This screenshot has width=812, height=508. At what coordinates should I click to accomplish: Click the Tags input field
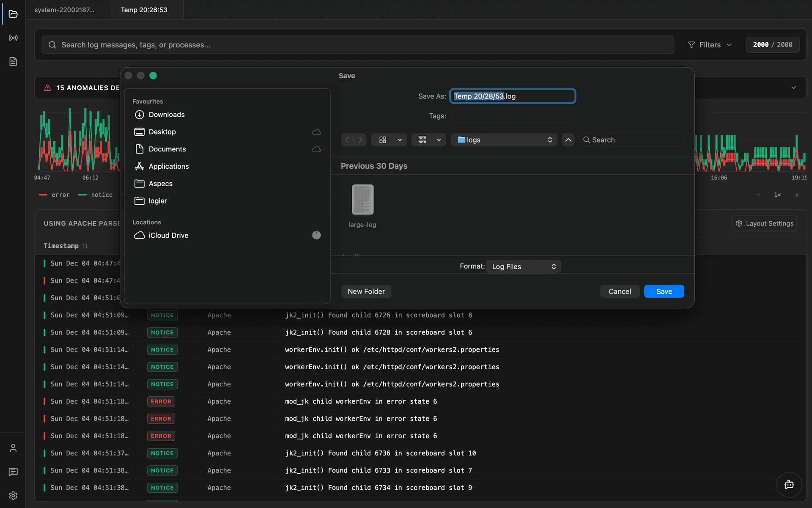[512, 116]
